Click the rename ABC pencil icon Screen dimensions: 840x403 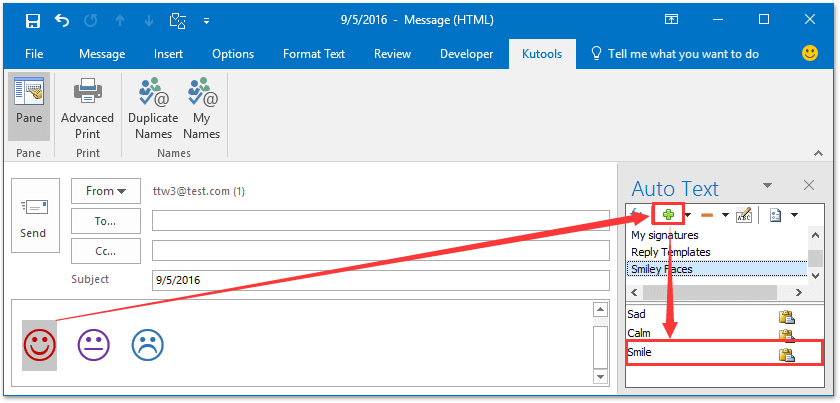pyautogui.click(x=743, y=214)
